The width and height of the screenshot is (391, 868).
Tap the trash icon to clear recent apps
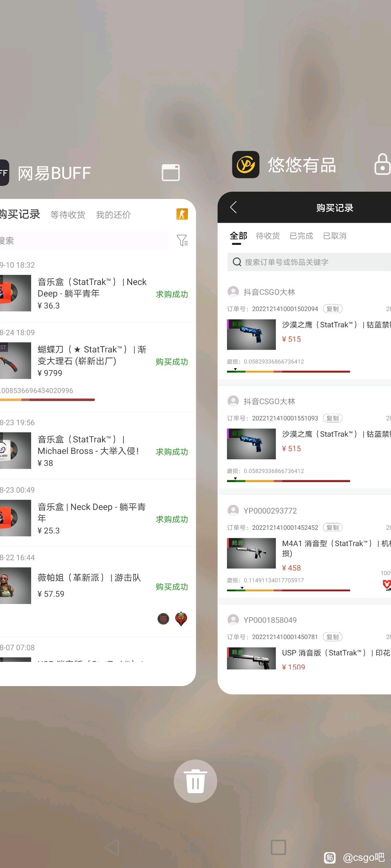(195, 781)
